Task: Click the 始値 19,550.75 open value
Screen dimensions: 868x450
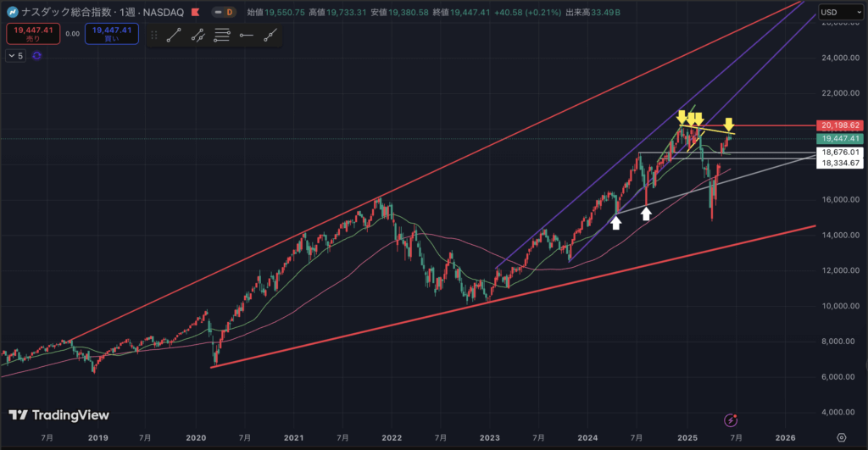Action: [275, 12]
